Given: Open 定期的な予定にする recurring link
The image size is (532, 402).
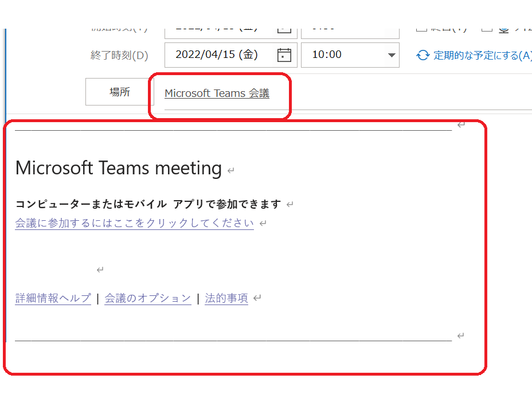Looking at the screenshot, I should point(483,55).
